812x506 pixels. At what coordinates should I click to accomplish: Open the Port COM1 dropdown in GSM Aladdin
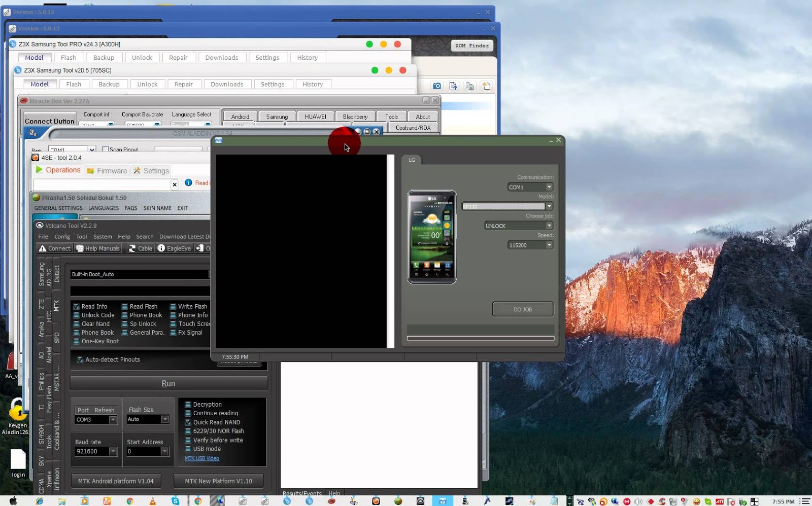[x=72, y=150]
